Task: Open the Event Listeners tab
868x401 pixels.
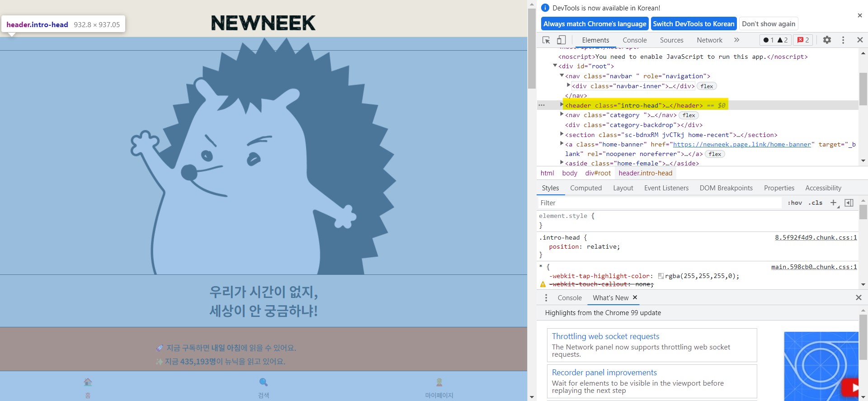Action: (x=666, y=188)
